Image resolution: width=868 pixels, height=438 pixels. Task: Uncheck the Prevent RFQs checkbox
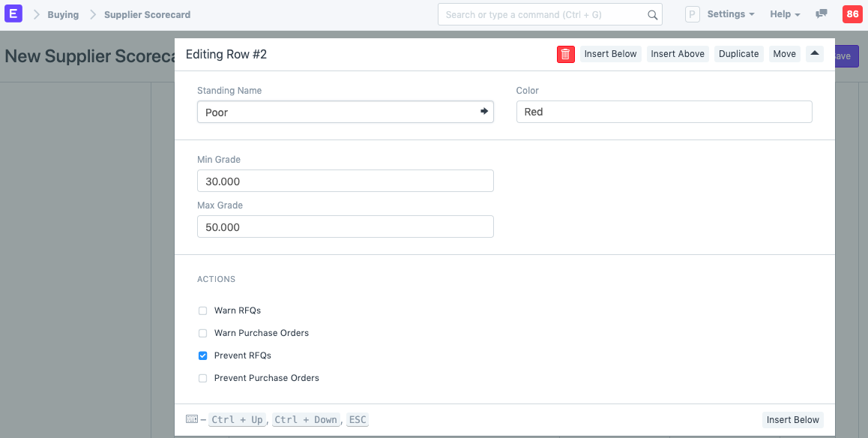click(x=202, y=355)
